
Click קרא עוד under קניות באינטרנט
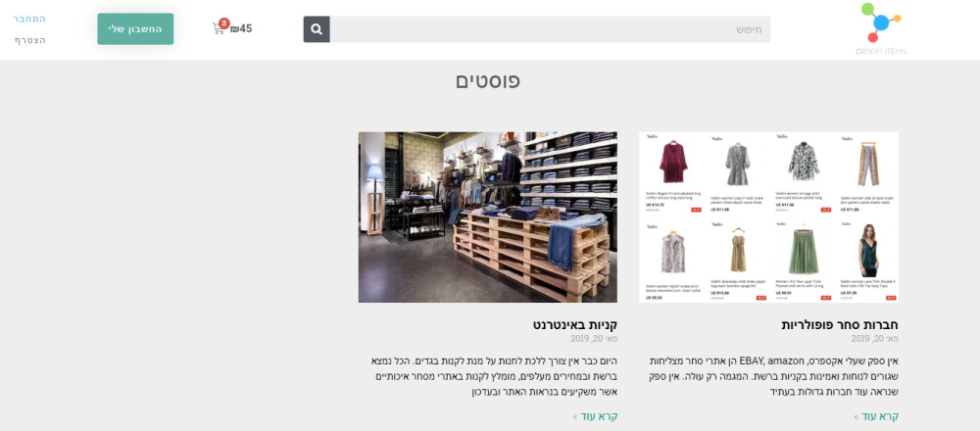point(595,416)
